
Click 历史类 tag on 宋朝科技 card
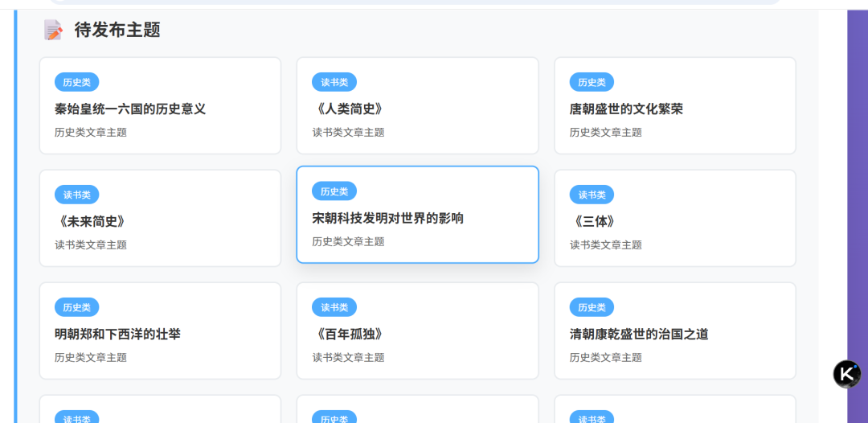[x=334, y=191]
